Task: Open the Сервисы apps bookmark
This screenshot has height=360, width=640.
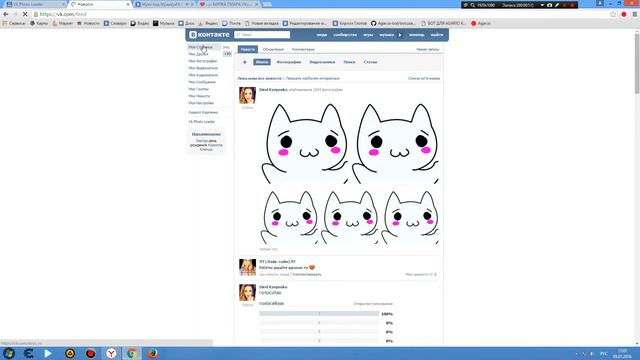Action: pos(14,23)
